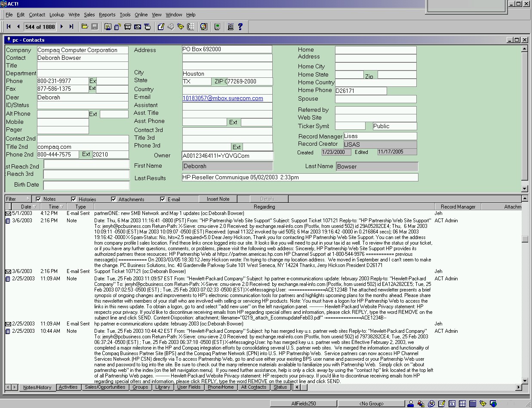532x408 pixels.
Task: Click the Insert Note button
Action: point(218,199)
